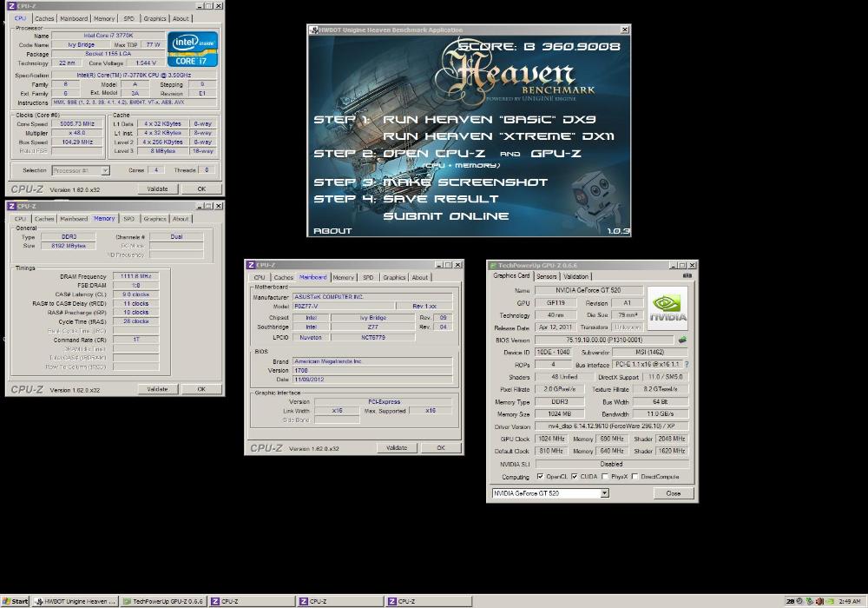Click Validate in the top CPU-Z window
Viewport: 868px width, 608px height.
[x=157, y=188]
